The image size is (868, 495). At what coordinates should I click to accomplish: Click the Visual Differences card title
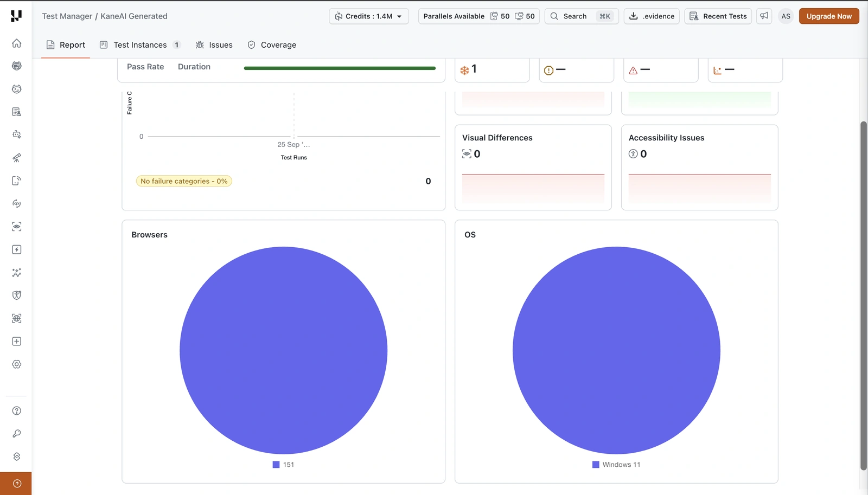pos(497,138)
